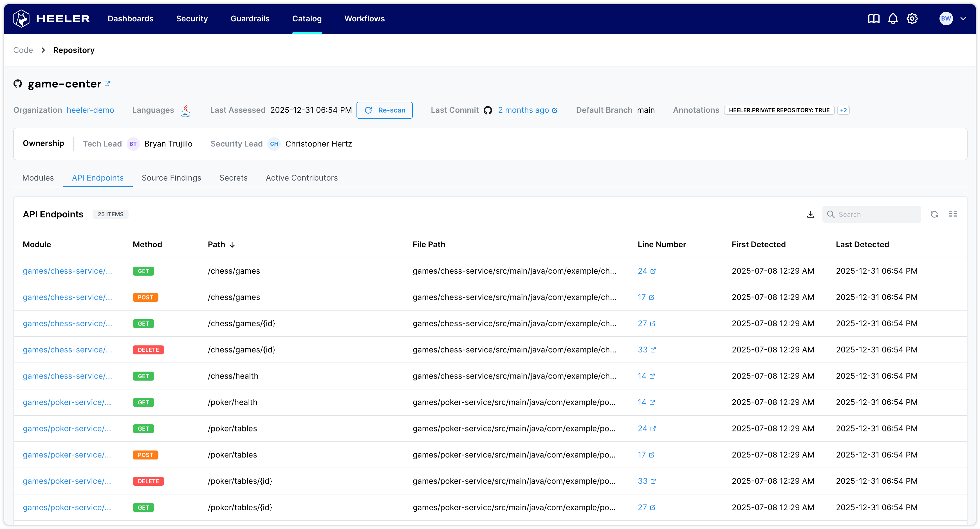This screenshot has height=529, width=980.
Task: Refresh the API Endpoints table
Action: click(934, 215)
